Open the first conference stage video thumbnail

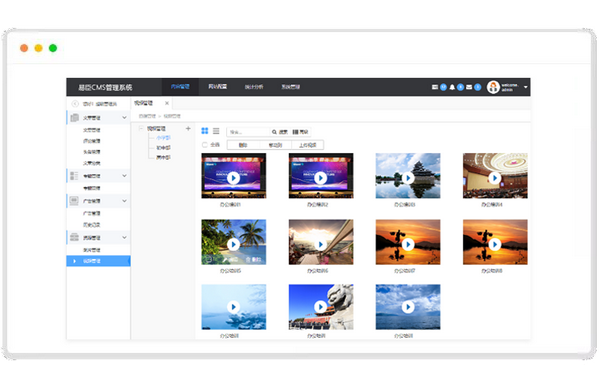(x=234, y=176)
